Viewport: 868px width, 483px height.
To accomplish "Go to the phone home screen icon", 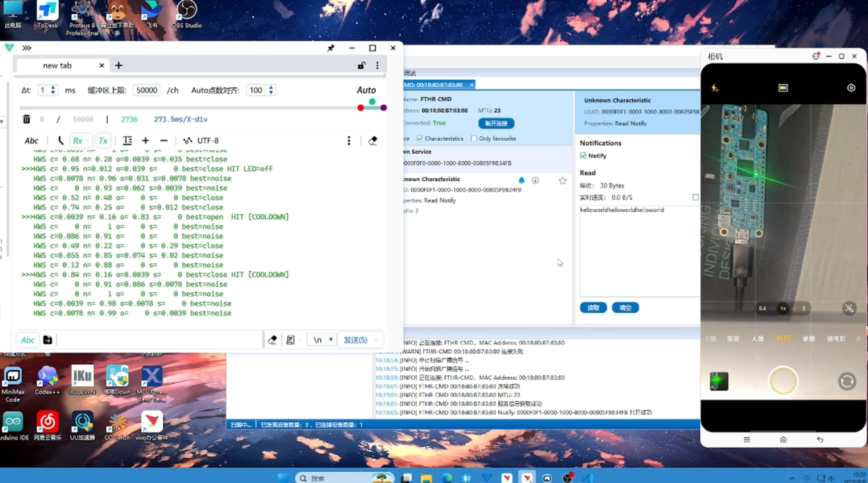I will coord(783,440).
